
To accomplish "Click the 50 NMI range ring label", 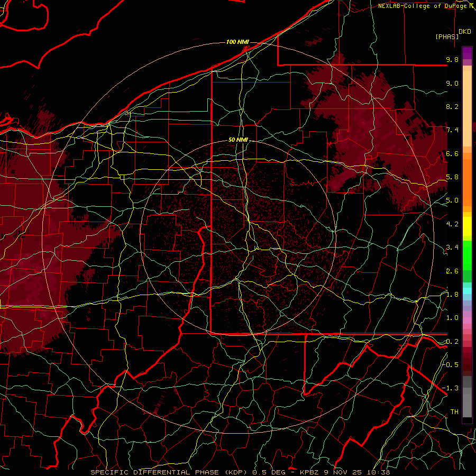I will pos(238,140).
